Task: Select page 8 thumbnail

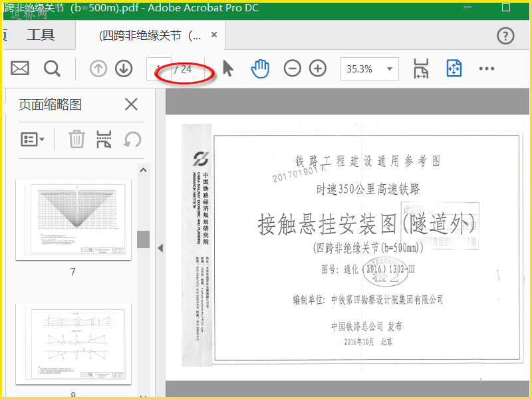Action: 73,344
